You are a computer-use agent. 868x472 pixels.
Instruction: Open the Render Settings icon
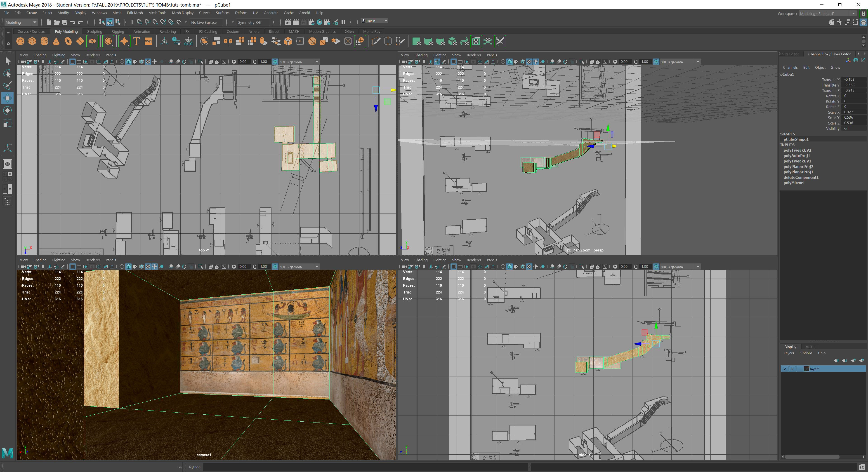point(311,22)
